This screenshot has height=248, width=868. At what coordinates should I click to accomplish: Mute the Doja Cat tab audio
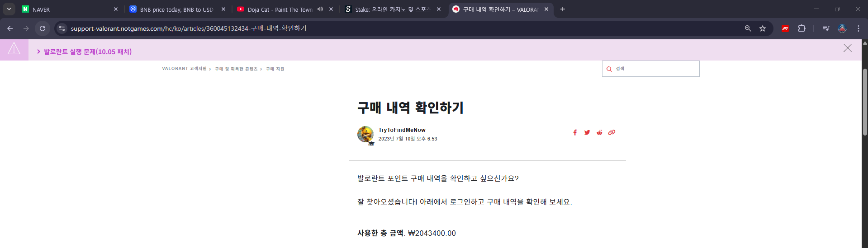[320, 9]
